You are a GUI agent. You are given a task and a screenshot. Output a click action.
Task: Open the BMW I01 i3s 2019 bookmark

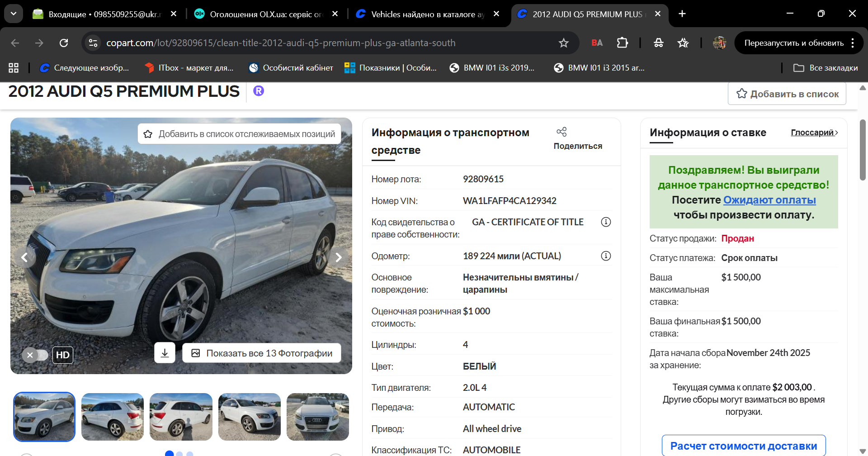492,68
